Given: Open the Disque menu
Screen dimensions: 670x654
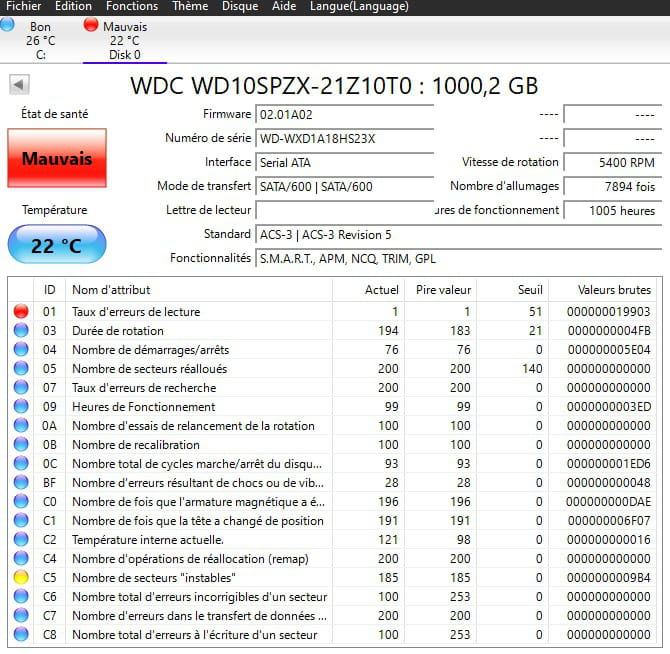Looking at the screenshot, I should pyautogui.click(x=240, y=6).
